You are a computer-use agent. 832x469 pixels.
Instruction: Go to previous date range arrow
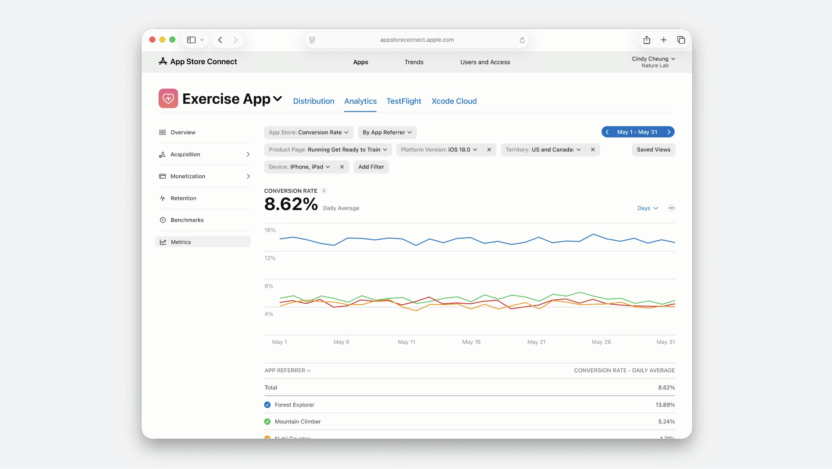607,132
